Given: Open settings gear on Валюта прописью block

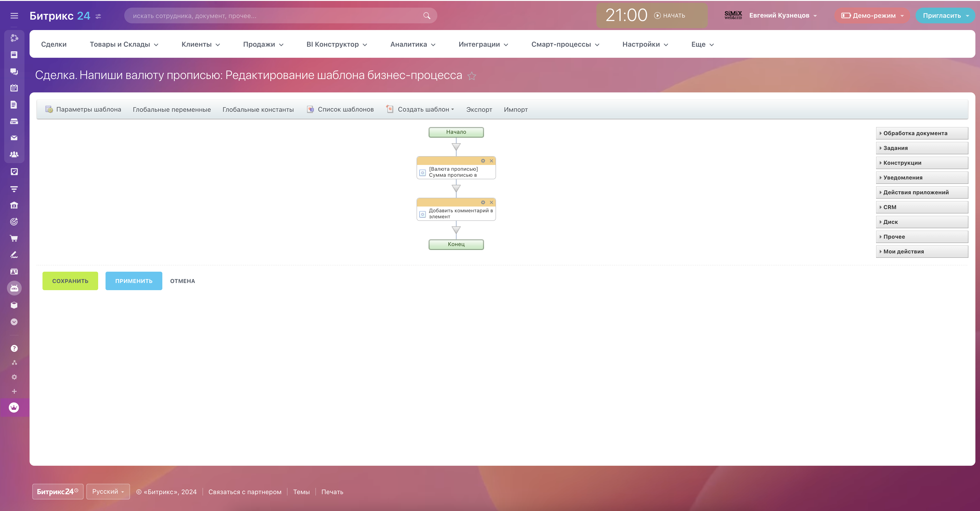Looking at the screenshot, I should pos(483,161).
